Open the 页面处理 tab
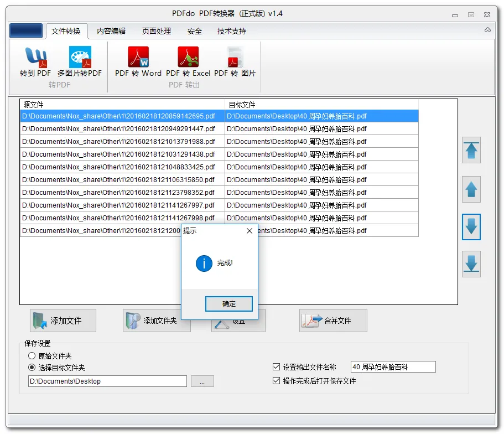504x434 pixels. tap(157, 32)
